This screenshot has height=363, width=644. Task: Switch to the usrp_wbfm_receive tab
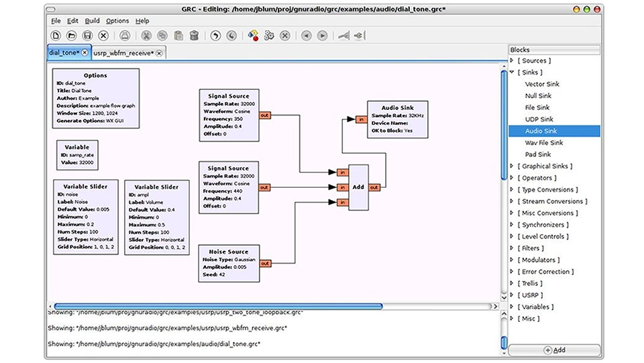tap(123, 52)
